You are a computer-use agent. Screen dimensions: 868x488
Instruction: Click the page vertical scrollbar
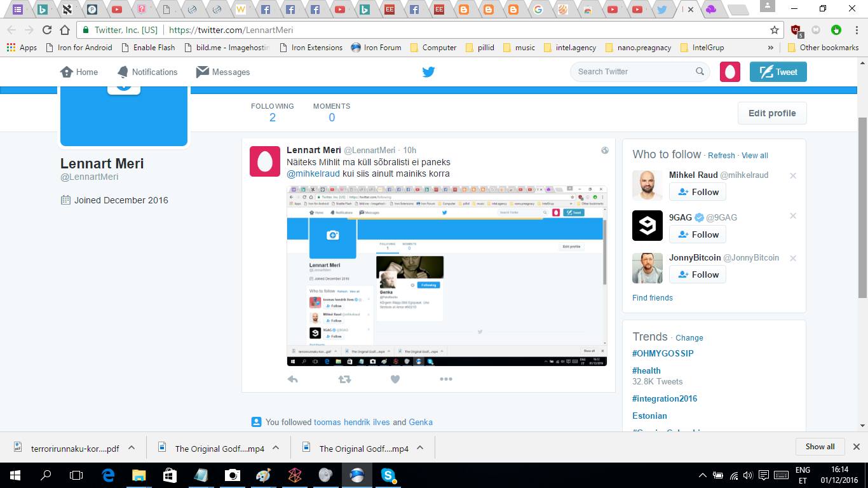[x=863, y=208]
